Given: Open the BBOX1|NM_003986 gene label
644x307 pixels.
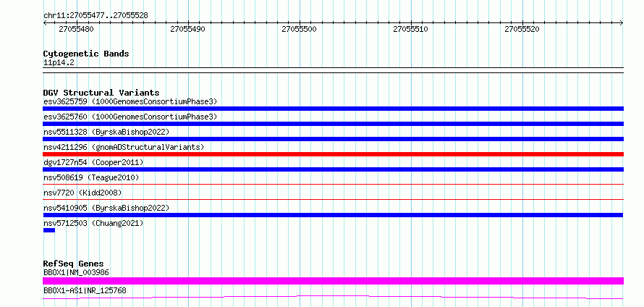Looking at the screenshot, I should click(77, 272).
